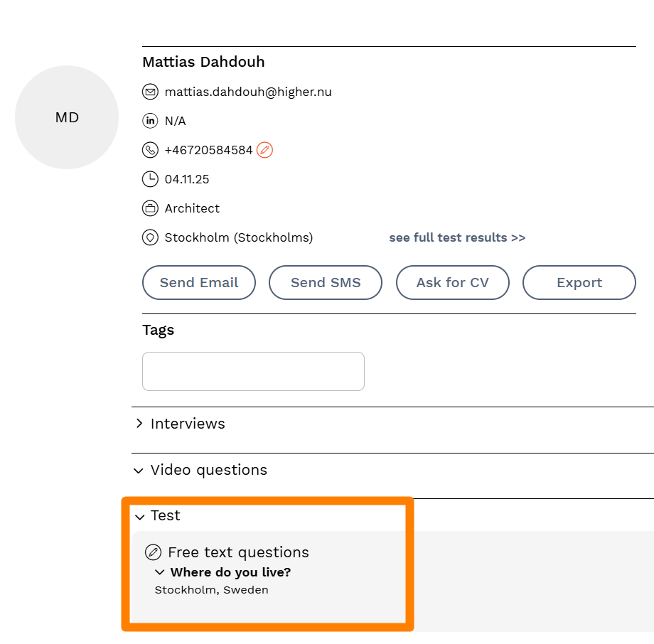Click the LinkedIn icon
The width and height of the screenshot is (654, 644).
click(150, 121)
